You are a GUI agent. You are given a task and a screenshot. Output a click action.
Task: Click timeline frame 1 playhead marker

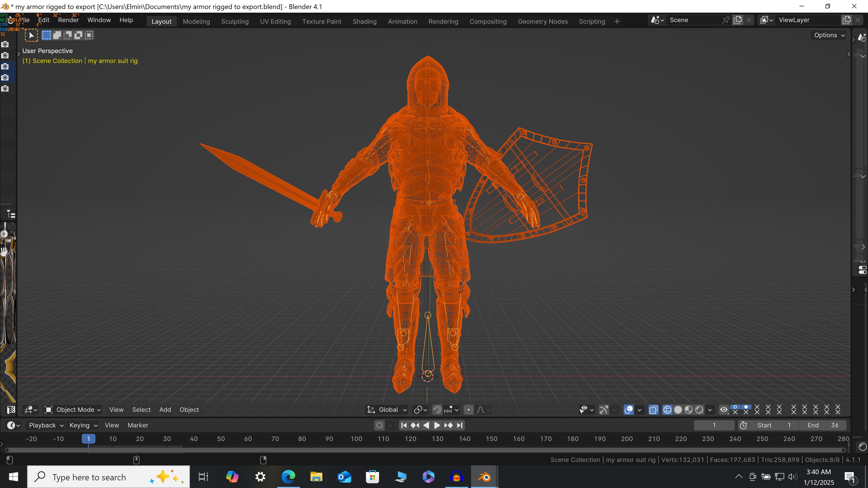[x=88, y=439]
